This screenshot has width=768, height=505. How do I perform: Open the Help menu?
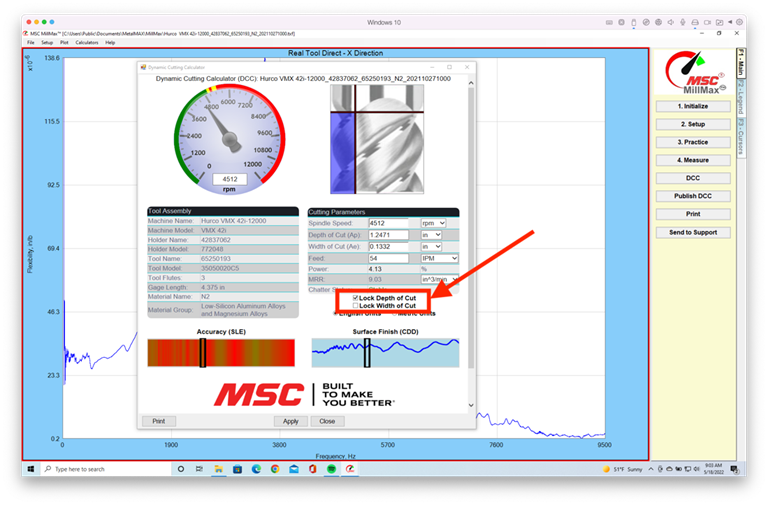point(110,43)
